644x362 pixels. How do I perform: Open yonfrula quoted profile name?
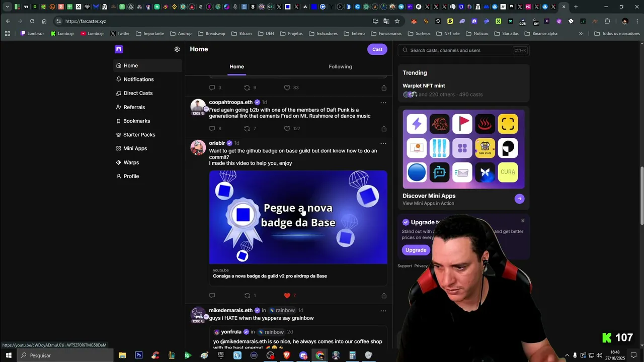(231, 332)
